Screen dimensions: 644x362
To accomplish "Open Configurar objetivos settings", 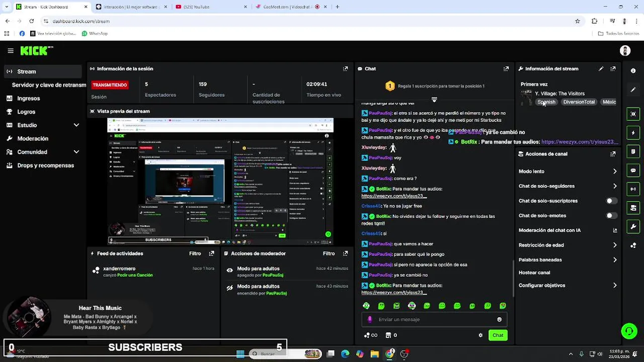I will point(568,286).
